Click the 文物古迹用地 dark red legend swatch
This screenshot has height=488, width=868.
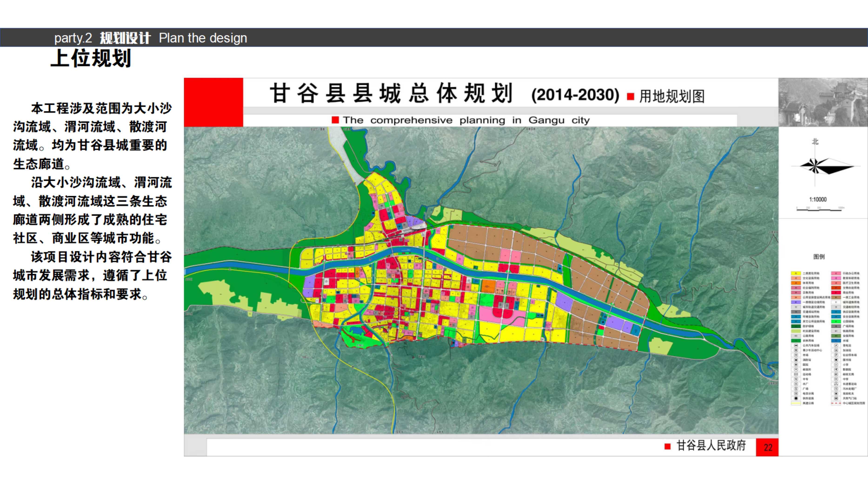836,288
